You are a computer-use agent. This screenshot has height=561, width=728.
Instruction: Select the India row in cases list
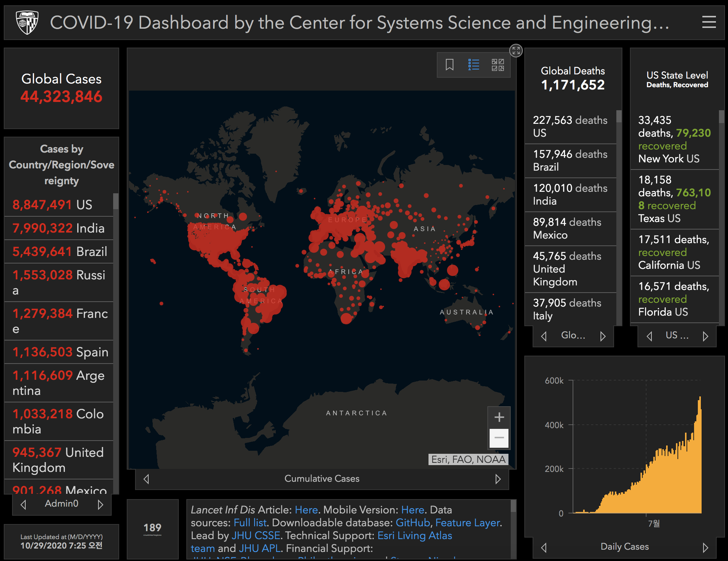[58, 228]
